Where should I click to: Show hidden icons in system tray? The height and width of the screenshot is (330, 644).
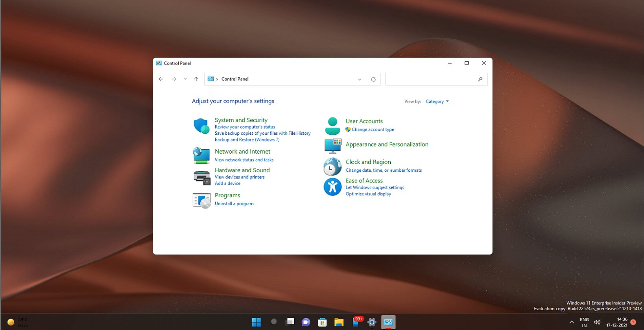tap(572, 322)
